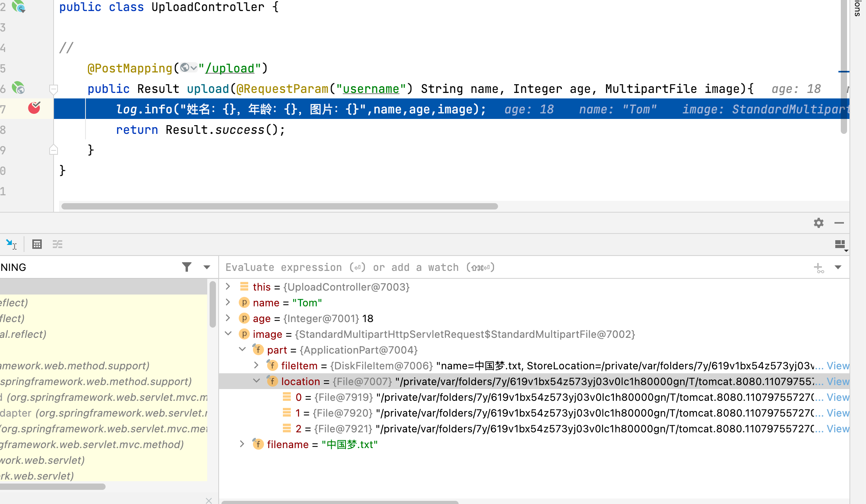
Task: Select array element 2 File@7921
Action: [534, 429]
